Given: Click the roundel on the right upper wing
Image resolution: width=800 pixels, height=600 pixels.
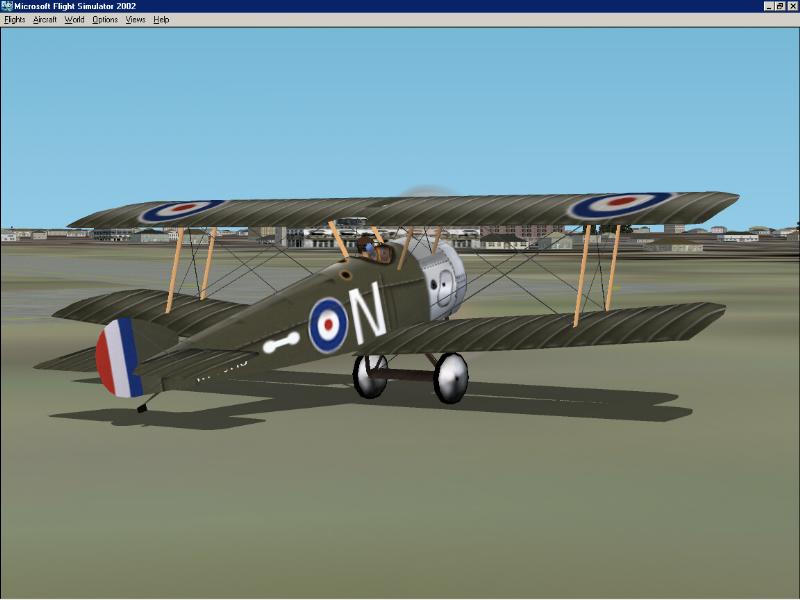Looking at the screenshot, I should click(x=620, y=204).
